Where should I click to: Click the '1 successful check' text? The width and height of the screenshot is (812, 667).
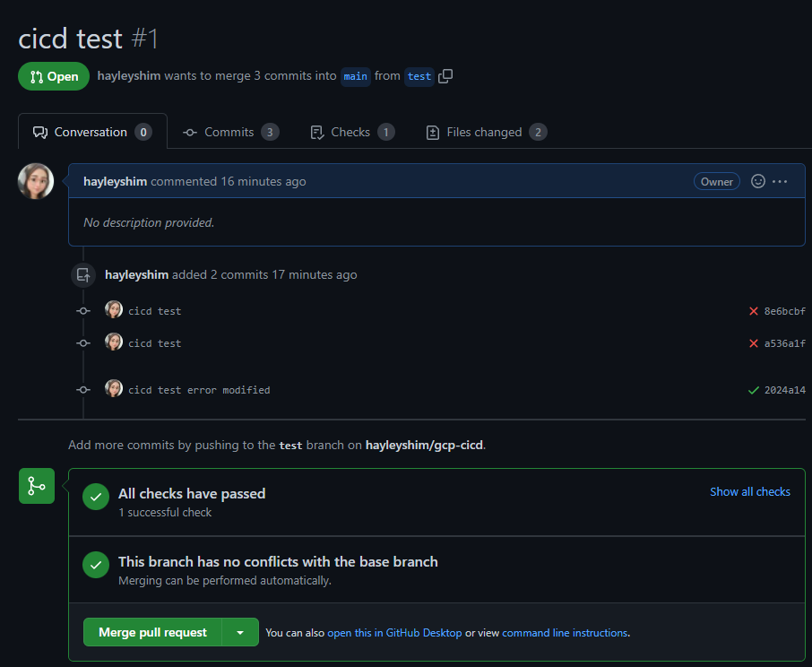tap(165, 512)
